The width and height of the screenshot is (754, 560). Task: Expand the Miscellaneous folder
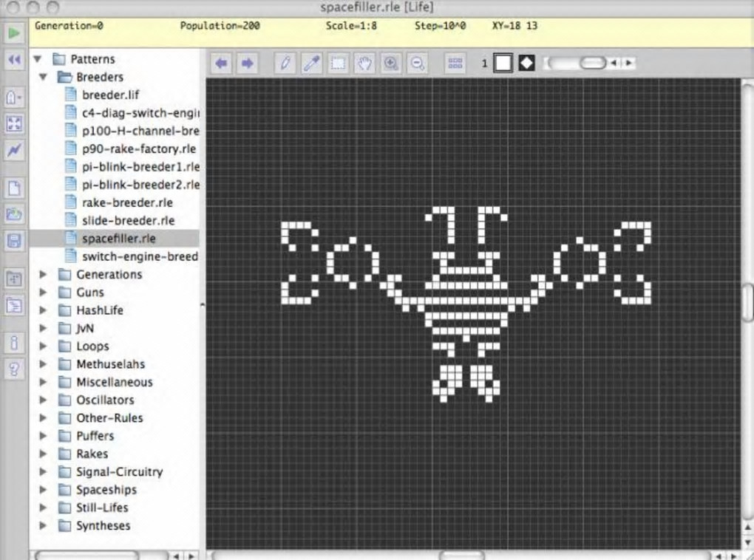(x=44, y=382)
